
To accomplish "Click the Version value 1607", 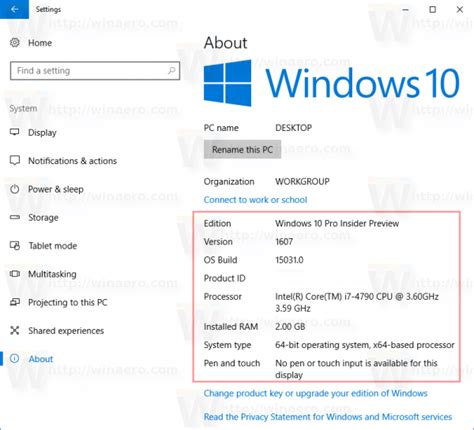I will [x=284, y=242].
